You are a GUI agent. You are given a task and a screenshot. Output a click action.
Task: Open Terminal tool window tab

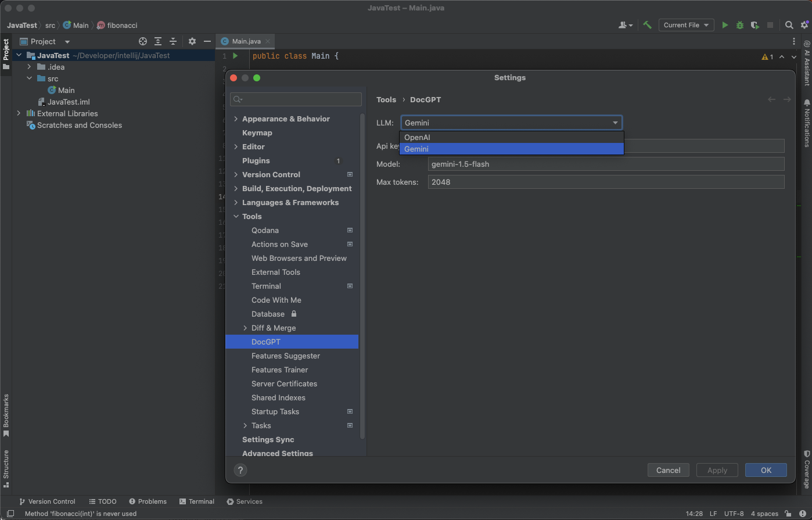coord(197,501)
